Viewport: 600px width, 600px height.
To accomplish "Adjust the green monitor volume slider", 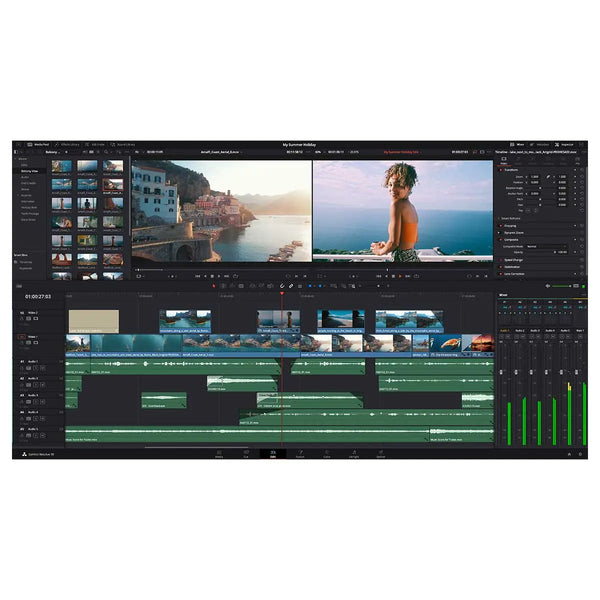I will point(561,286).
